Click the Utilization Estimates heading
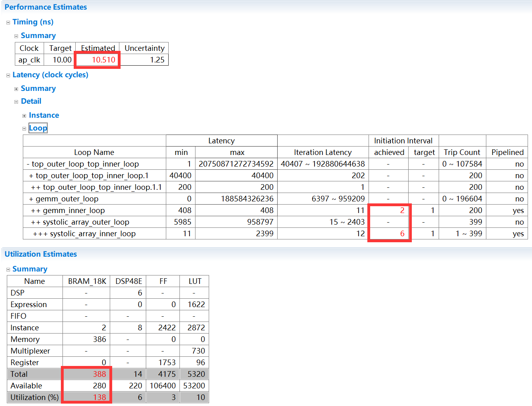The image size is (532, 406). 40,254
